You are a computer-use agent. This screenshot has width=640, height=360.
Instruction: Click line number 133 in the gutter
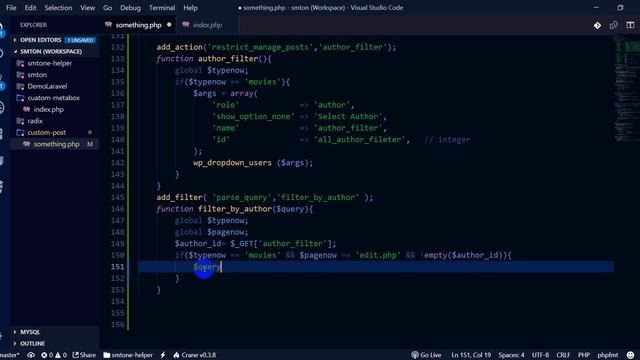pyautogui.click(x=118, y=59)
